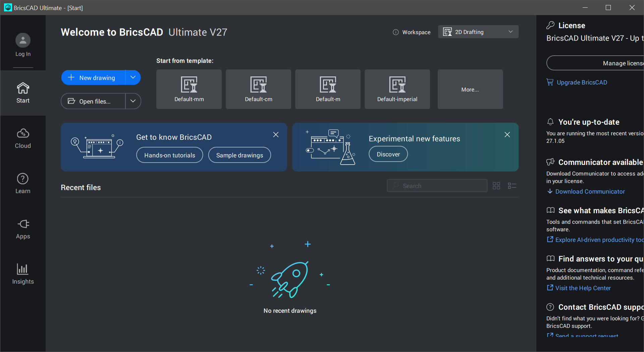Switch recent files to grid view
Screen dimensions: 644x352
496,186
